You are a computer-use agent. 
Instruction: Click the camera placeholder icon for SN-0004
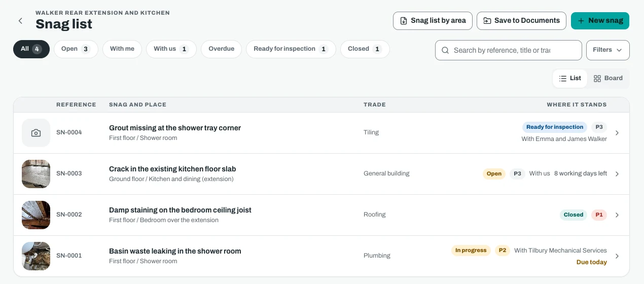[36, 133]
